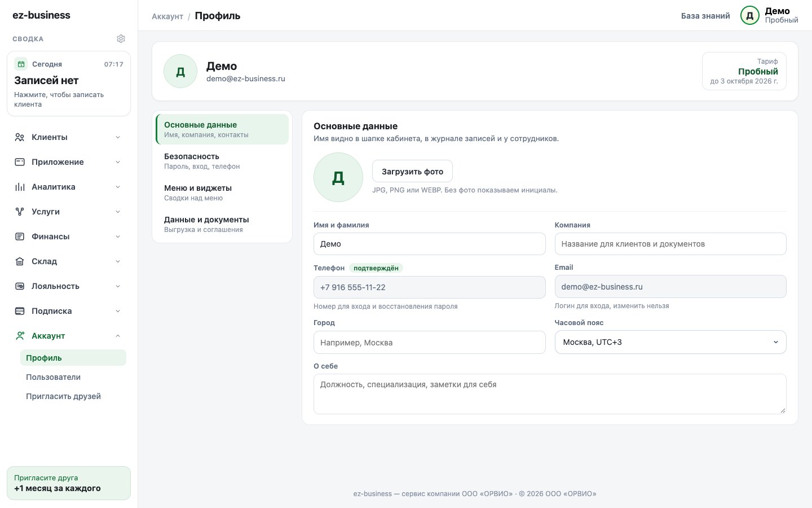
Task: Expand the Лояльность menu chevron
Action: coord(118,286)
